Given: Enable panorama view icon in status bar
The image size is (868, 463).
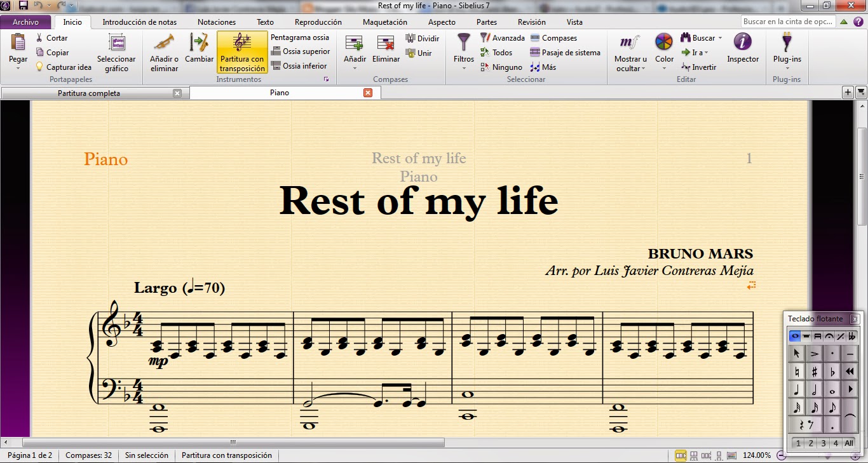Looking at the screenshot, I should point(731,455).
